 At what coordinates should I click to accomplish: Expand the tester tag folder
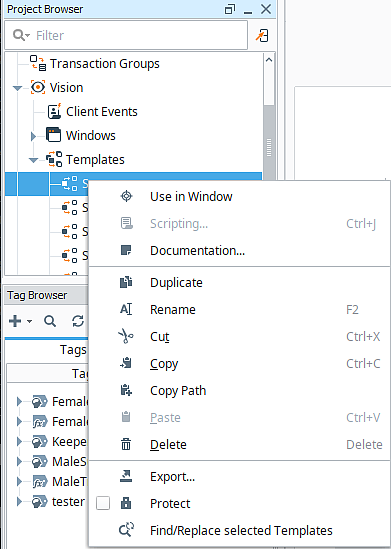click(x=20, y=501)
